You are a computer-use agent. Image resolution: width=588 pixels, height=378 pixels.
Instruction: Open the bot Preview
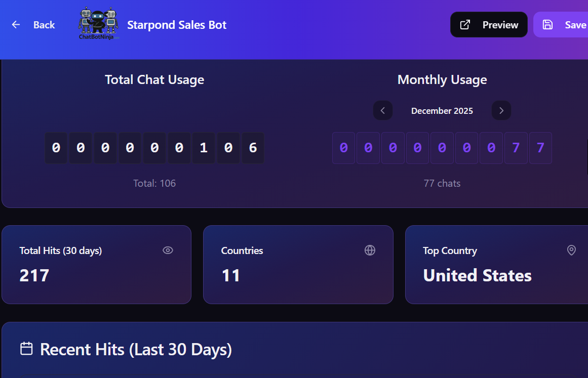[489, 25]
